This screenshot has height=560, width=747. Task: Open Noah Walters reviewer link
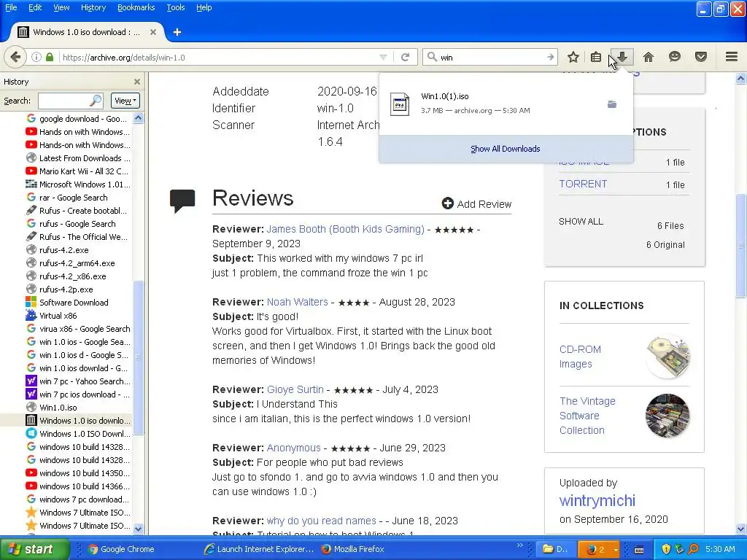tap(298, 302)
